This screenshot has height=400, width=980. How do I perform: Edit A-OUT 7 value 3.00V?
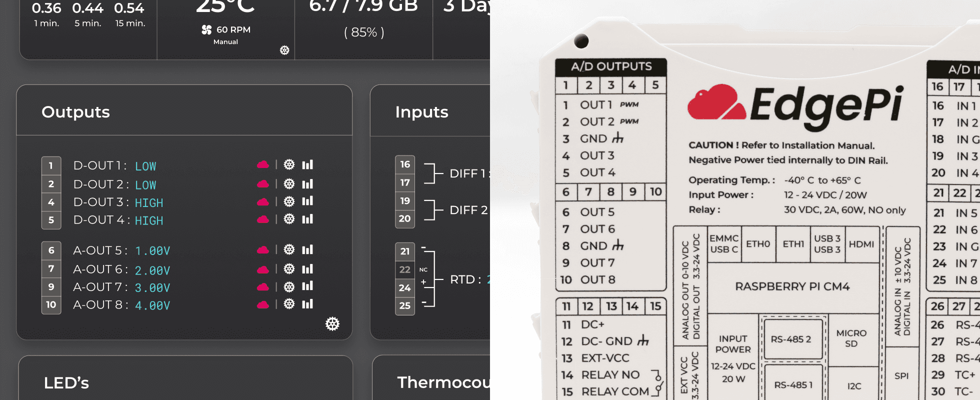152,288
